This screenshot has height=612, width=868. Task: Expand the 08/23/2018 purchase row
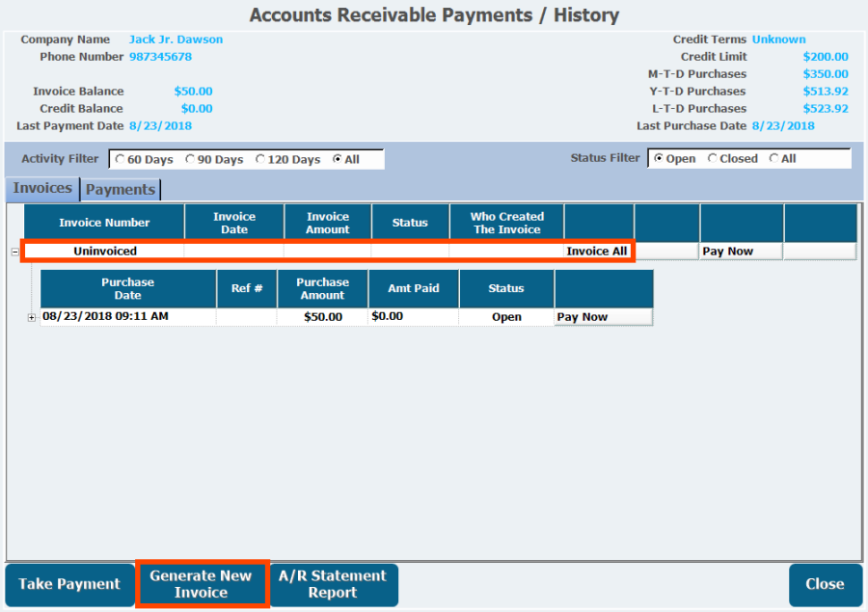pyautogui.click(x=32, y=317)
